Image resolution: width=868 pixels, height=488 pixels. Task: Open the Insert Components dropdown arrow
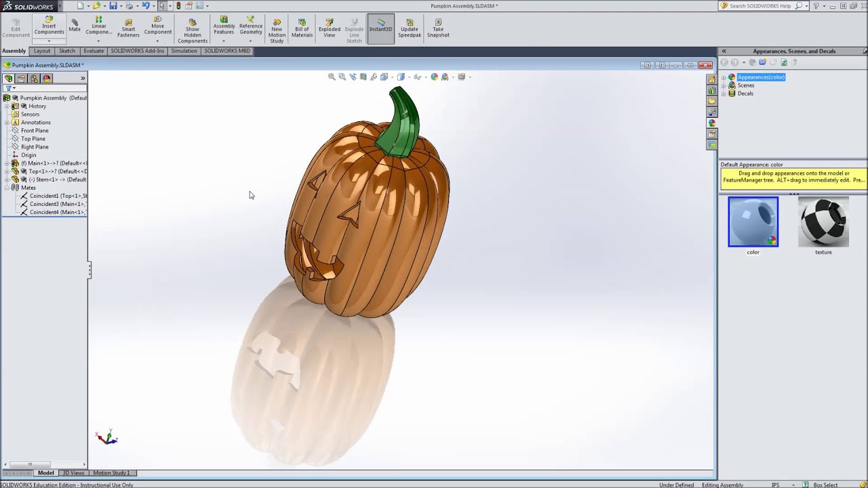(49, 41)
